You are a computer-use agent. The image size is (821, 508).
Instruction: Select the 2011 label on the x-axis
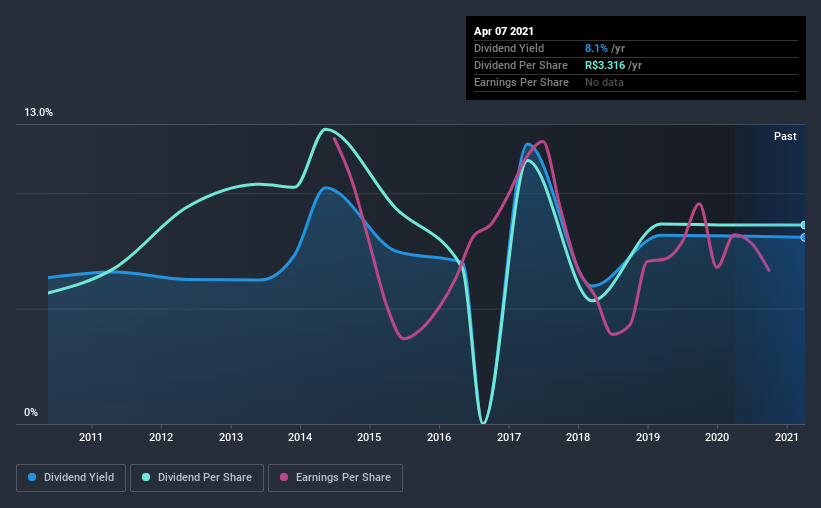[91, 437]
